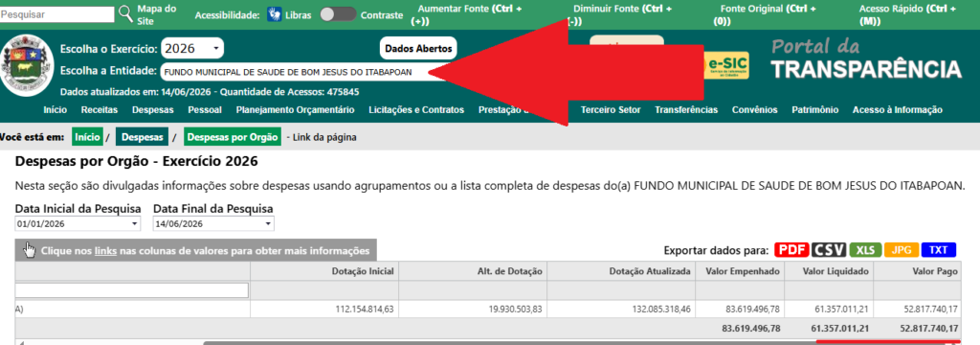The width and height of the screenshot is (980, 345).
Task: Export data as PDF
Action: pyautogui.click(x=791, y=250)
